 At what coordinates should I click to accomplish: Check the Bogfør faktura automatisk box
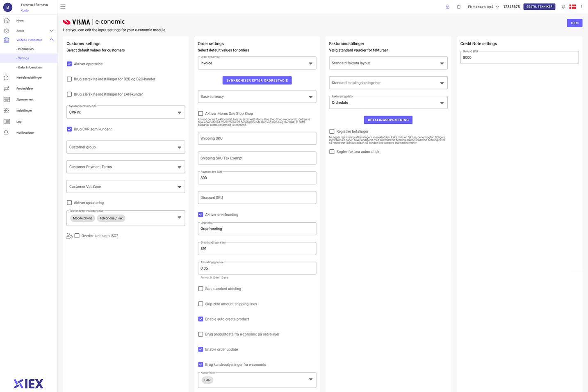(332, 152)
